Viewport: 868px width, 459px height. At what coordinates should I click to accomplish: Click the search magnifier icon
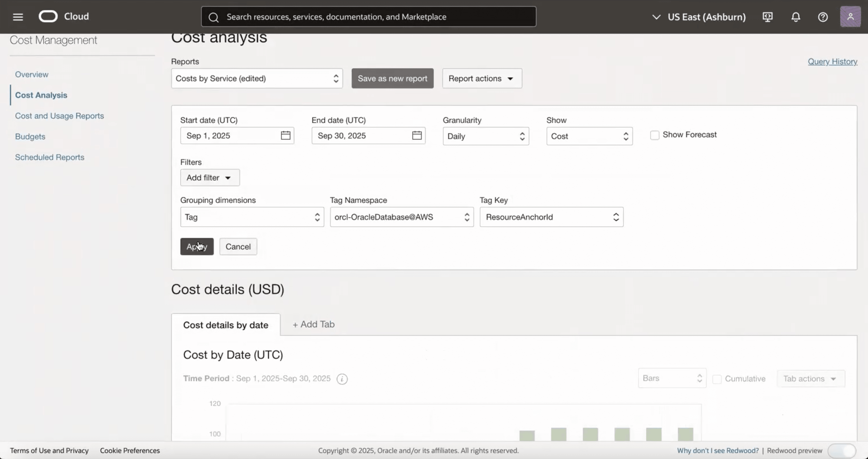[213, 17]
